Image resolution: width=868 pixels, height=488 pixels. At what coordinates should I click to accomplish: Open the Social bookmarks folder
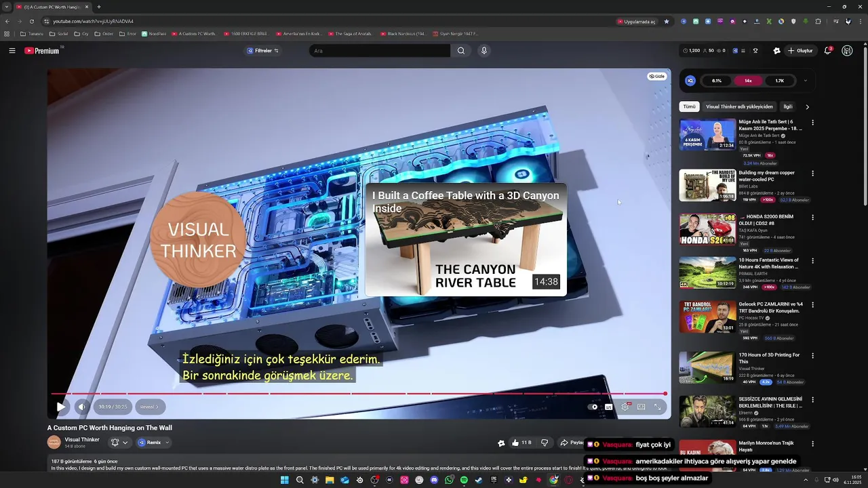58,34
